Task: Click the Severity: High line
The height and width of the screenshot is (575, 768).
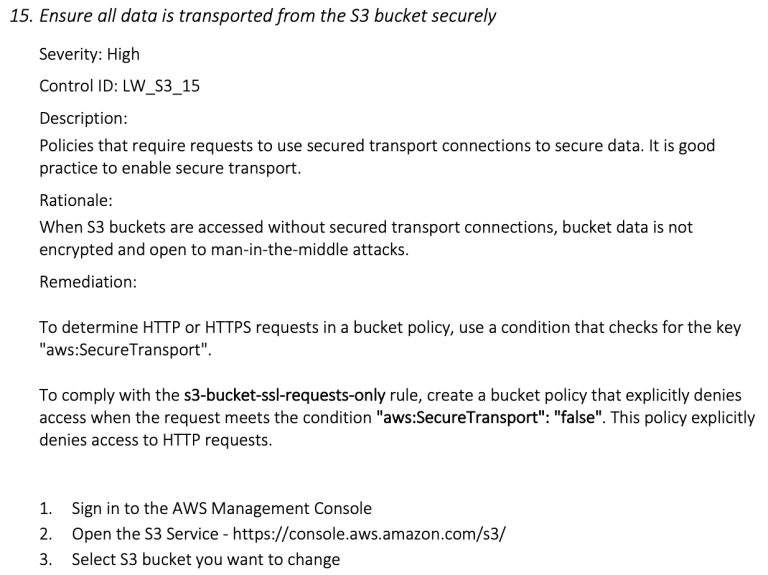Action: click(x=89, y=54)
